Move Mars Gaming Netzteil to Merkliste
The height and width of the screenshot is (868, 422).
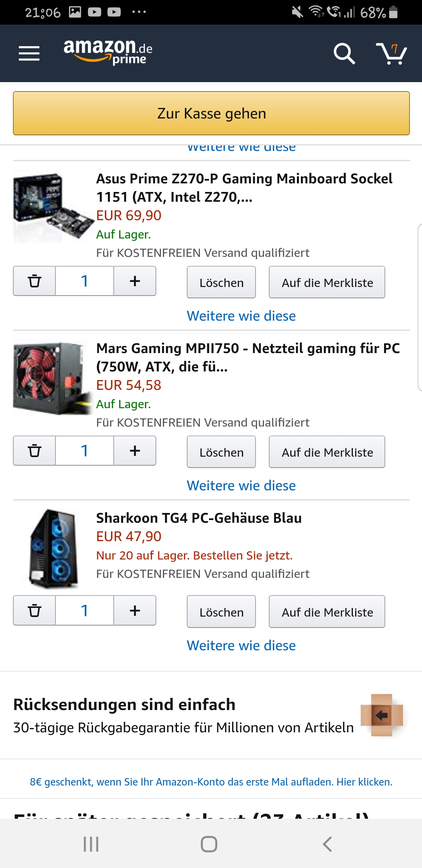[x=327, y=452]
